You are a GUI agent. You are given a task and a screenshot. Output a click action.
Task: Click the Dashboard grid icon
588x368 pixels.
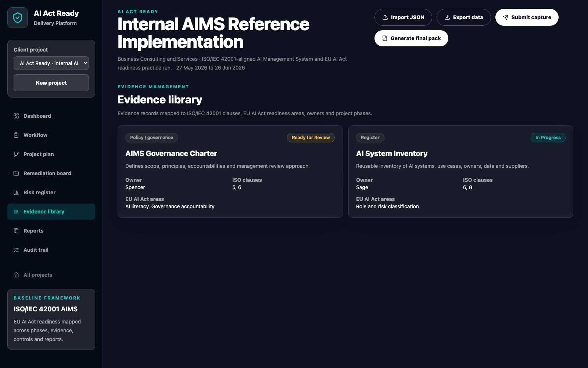pyautogui.click(x=16, y=116)
